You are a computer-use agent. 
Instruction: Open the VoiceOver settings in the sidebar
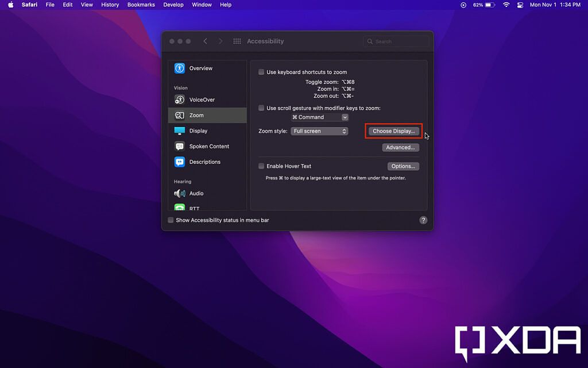tap(201, 99)
